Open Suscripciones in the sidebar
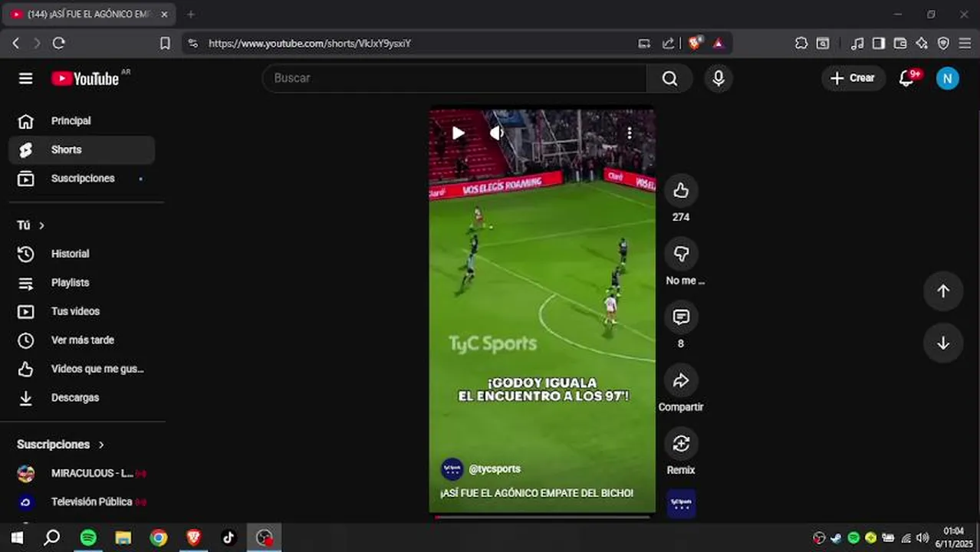The height and width of the screenshot is (552, 980). pyautogui.click(x=82, y=179)
